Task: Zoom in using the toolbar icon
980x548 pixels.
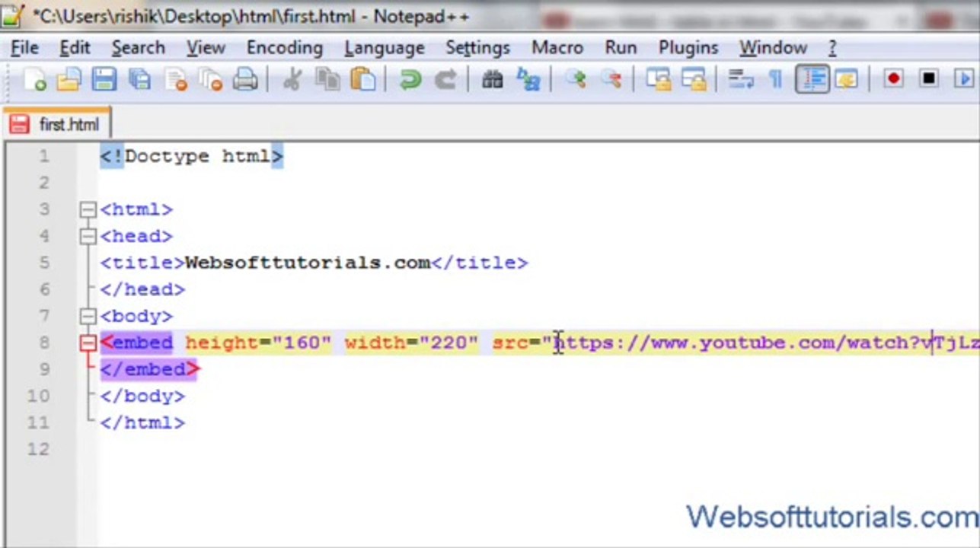Action: pyautogui.click(x=576, y=79)
